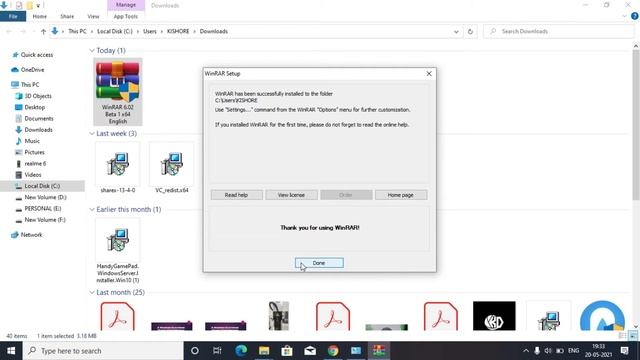Select the HandyGamePad WindowsServer installer file
640x360 pixels.
(118, 251)
